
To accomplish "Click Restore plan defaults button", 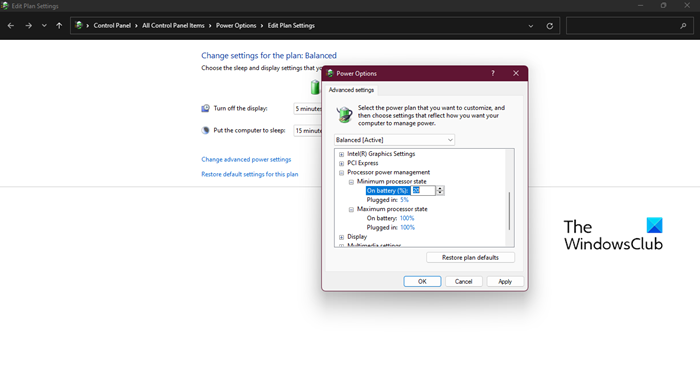I will pos(470,257).
